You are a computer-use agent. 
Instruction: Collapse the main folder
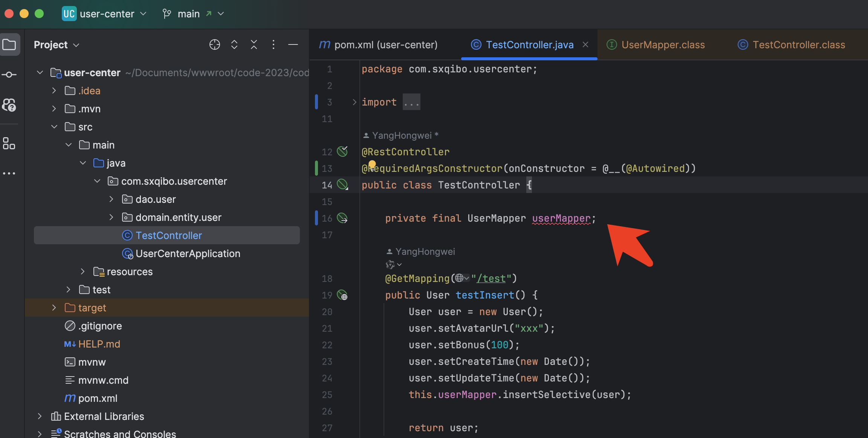69,145
